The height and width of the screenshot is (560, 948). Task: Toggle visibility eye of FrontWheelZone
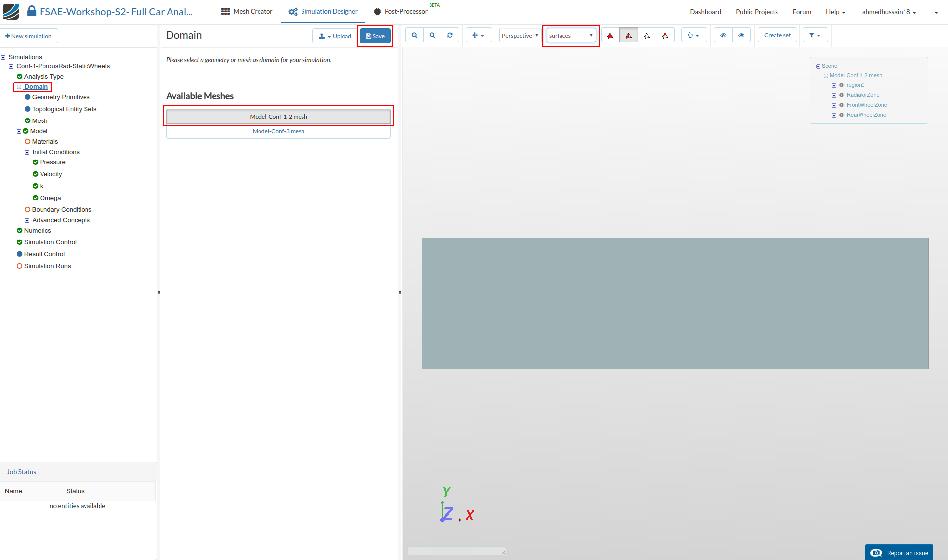pos(842,105)
